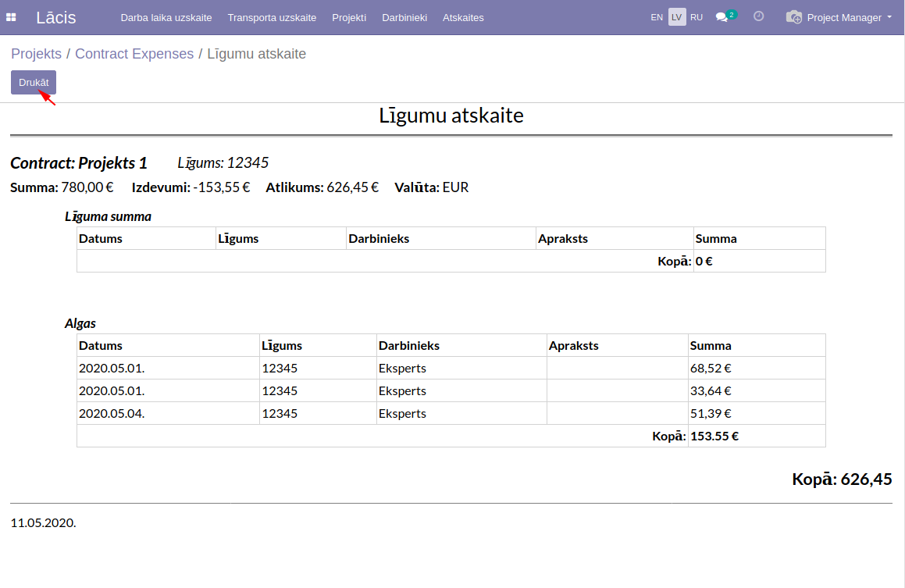The width and height of the screenshot is (905, 588).
Task: Switch language to EN
Action: (x=657, y=17)
